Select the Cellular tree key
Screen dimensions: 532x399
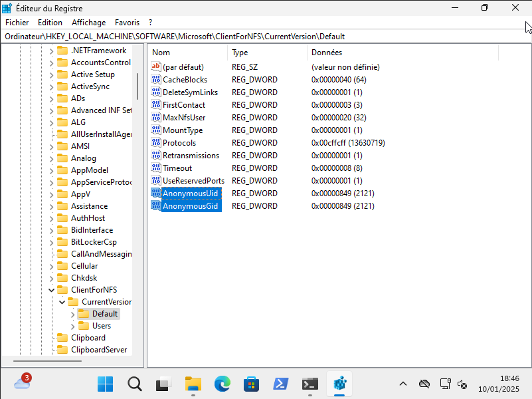84,266
